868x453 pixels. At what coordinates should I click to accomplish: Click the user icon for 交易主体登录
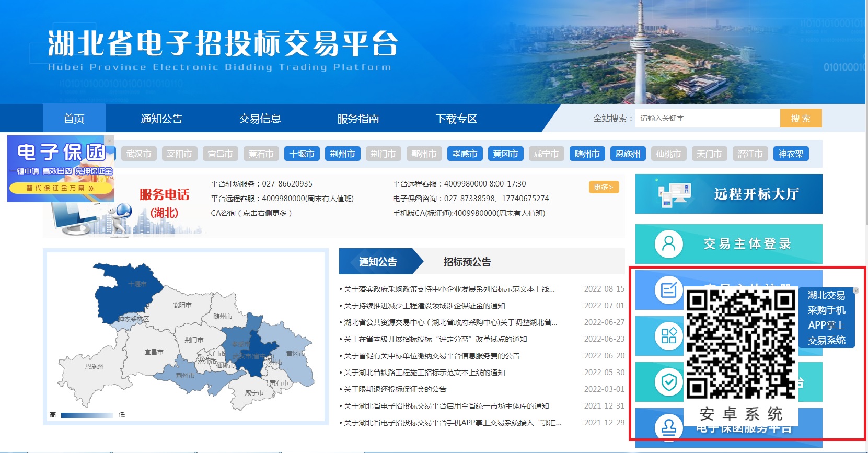pos(668,244)
